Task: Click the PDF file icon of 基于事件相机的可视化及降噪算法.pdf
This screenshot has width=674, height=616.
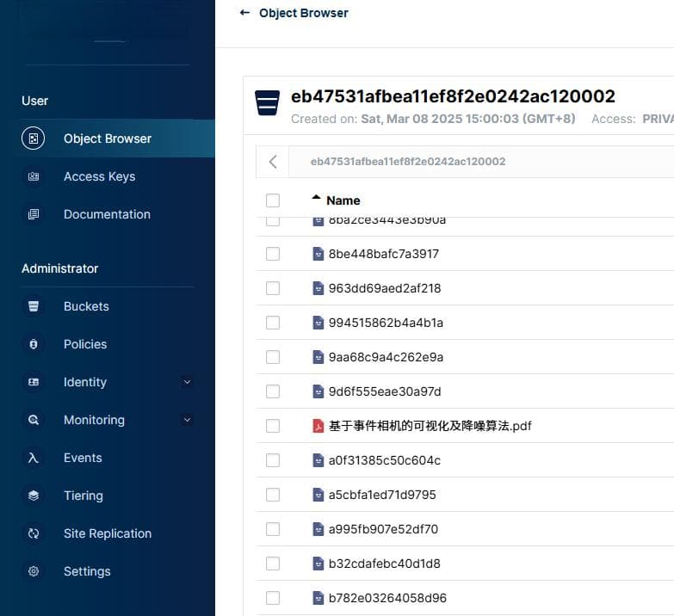Action: [318, 426]
